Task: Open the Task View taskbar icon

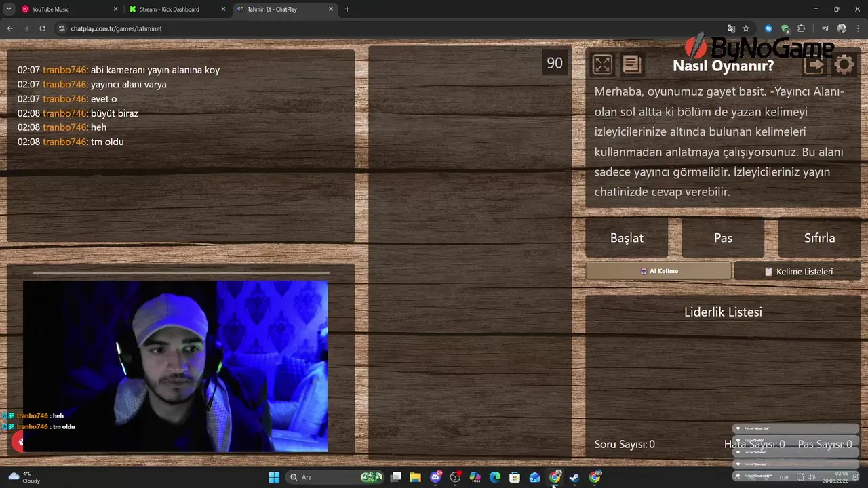Action: pyautogui.click(x=396, y=477)
